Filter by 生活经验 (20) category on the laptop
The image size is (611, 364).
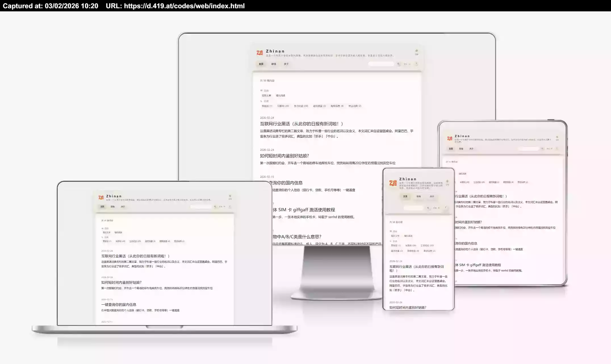coord(135,241)
